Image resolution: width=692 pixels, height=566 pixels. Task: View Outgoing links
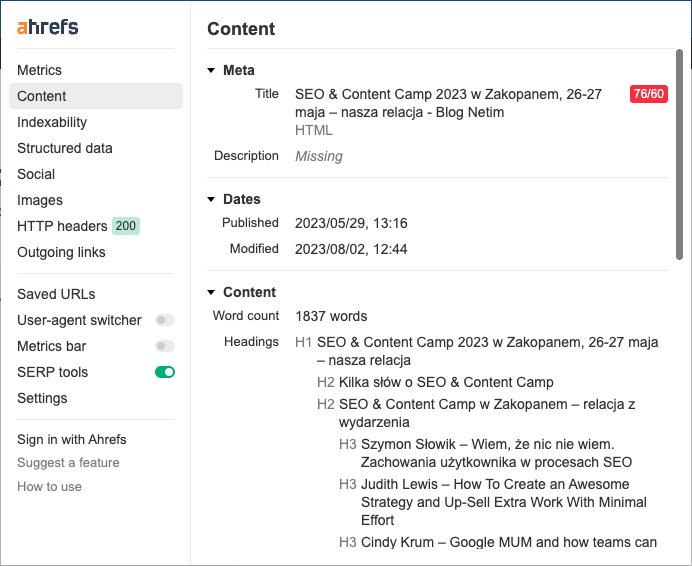[61, 252]
